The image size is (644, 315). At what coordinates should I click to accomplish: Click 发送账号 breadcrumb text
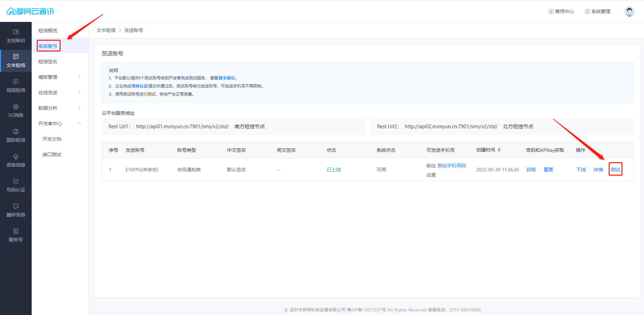[134, 30]
